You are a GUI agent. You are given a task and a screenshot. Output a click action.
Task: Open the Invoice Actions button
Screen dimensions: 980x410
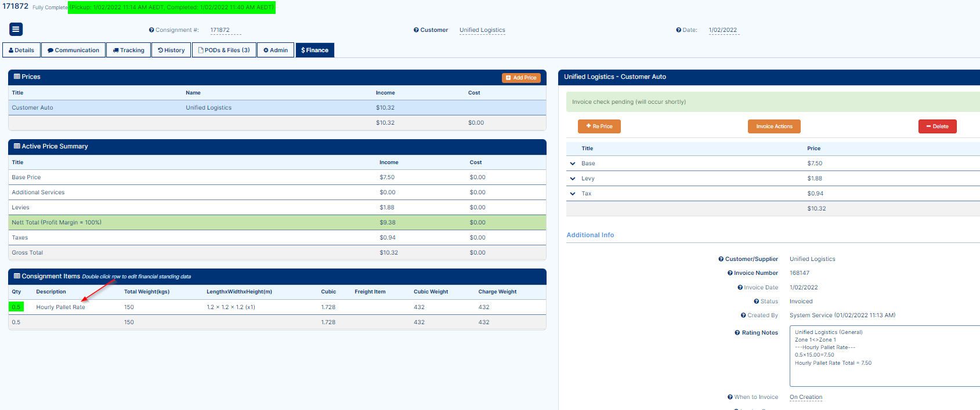[774, 126]
